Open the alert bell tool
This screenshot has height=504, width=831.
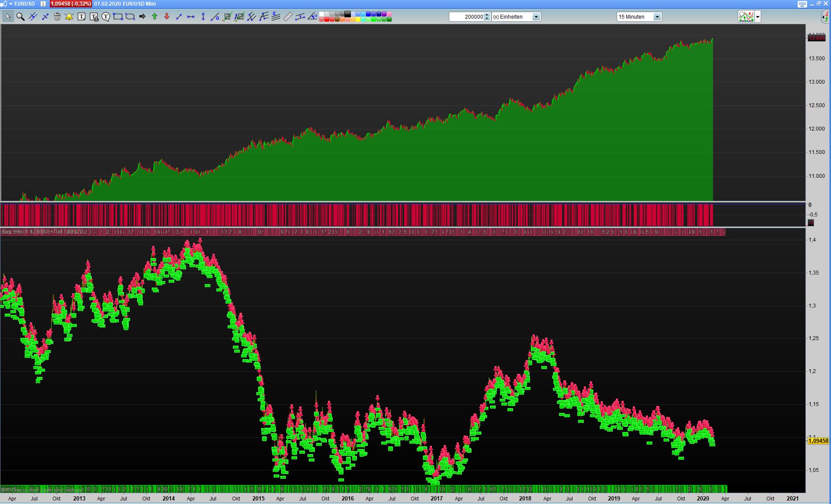pyautogui.click(x=69, y=17)
